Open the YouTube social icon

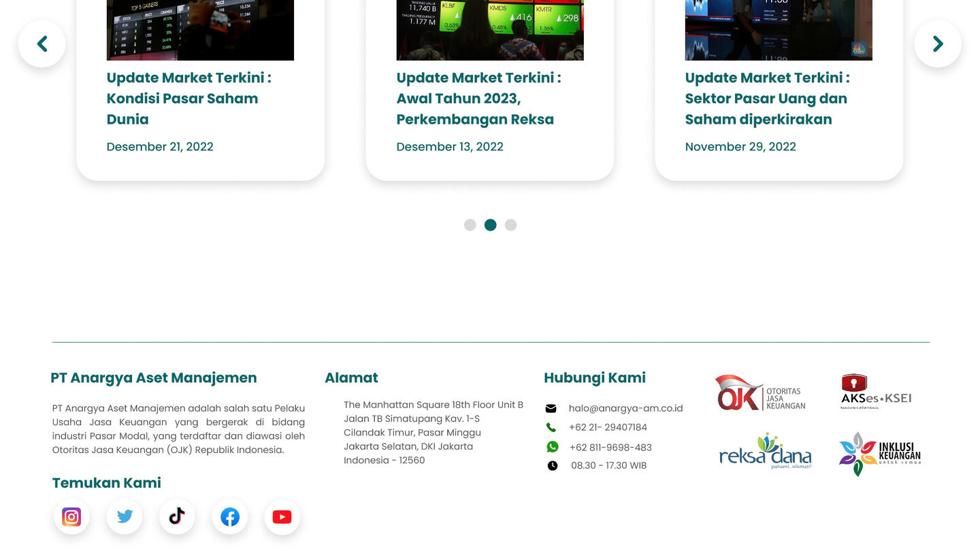point(282,517)
